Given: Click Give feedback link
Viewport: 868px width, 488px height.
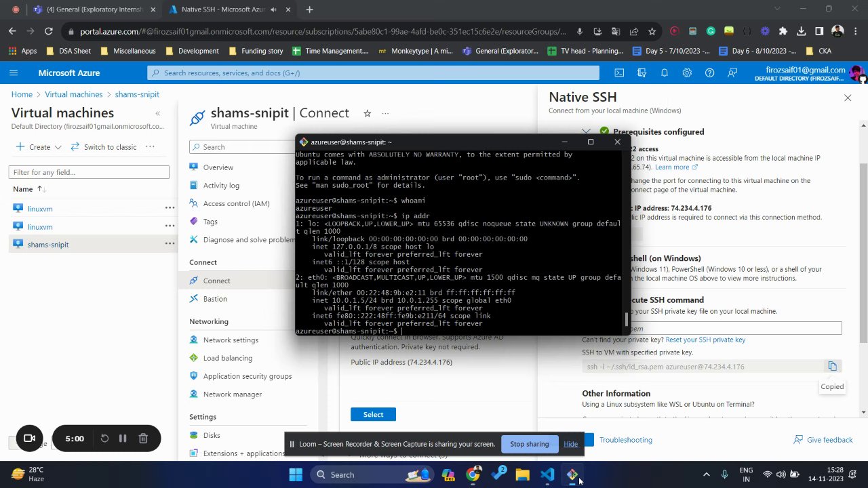Looking at the screenshot, I should click(x=823, y=440).
